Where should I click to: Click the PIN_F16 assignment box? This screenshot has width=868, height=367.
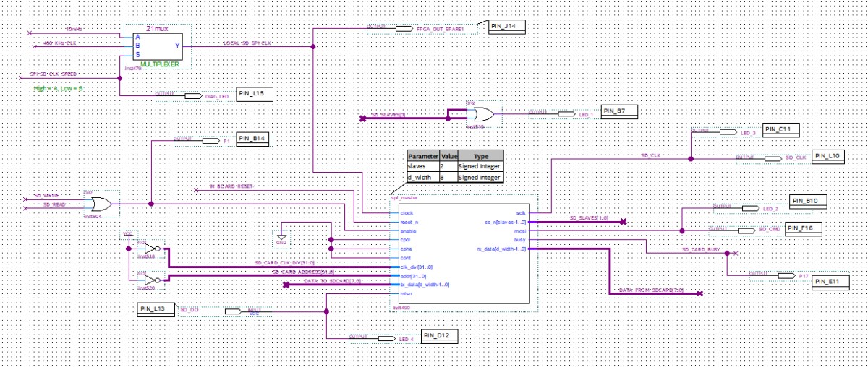[x=804, y=228]
